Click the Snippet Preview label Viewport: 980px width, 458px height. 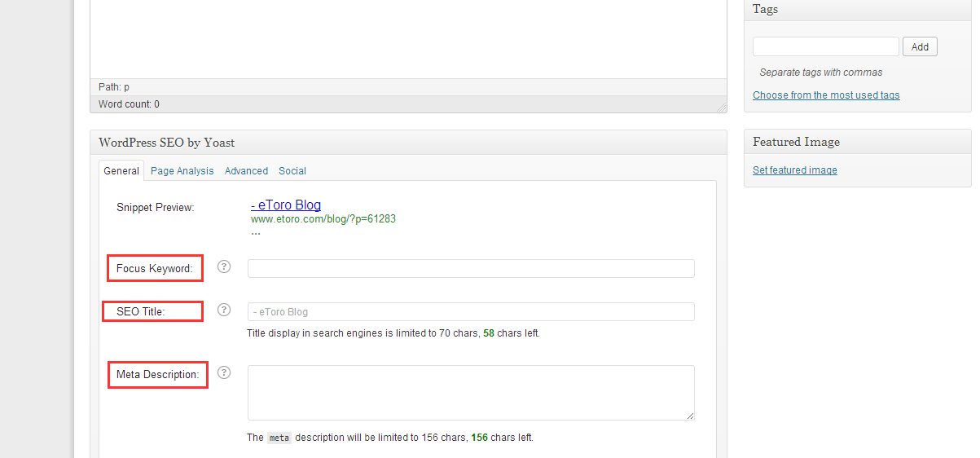click(156, 208)
